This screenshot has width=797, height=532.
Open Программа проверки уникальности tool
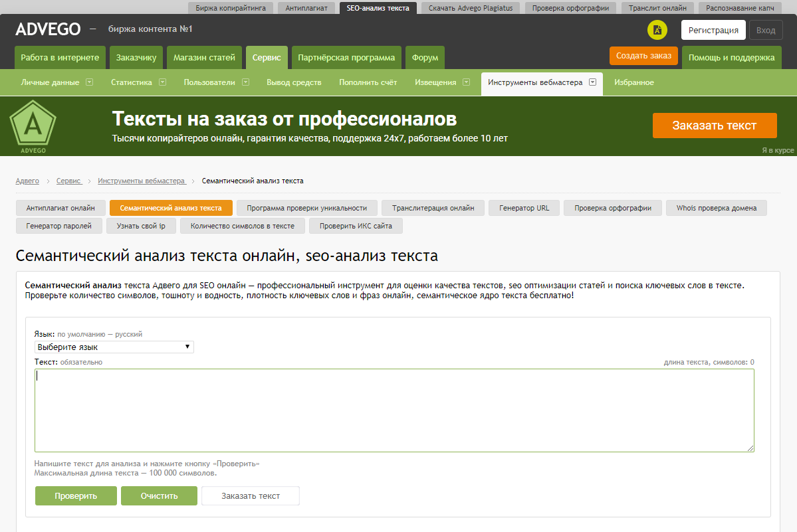(x=307, y=208)
